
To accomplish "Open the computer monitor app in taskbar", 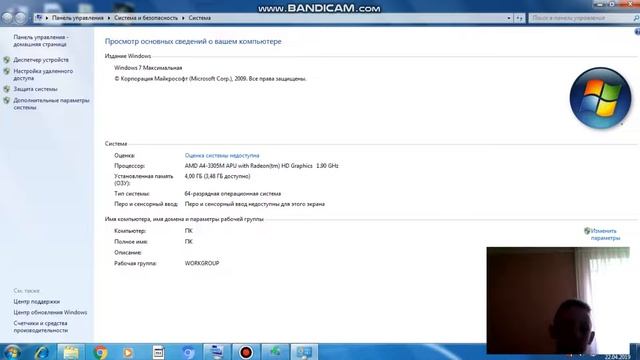I will [x=216, y=352].
